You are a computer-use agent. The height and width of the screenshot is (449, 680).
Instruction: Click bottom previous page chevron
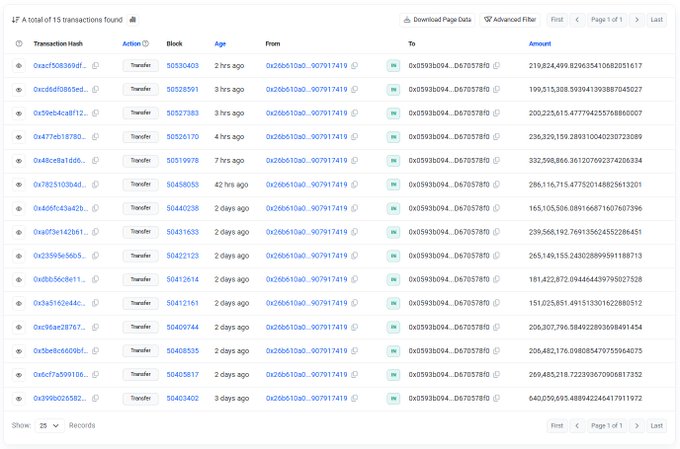point(577,426)
